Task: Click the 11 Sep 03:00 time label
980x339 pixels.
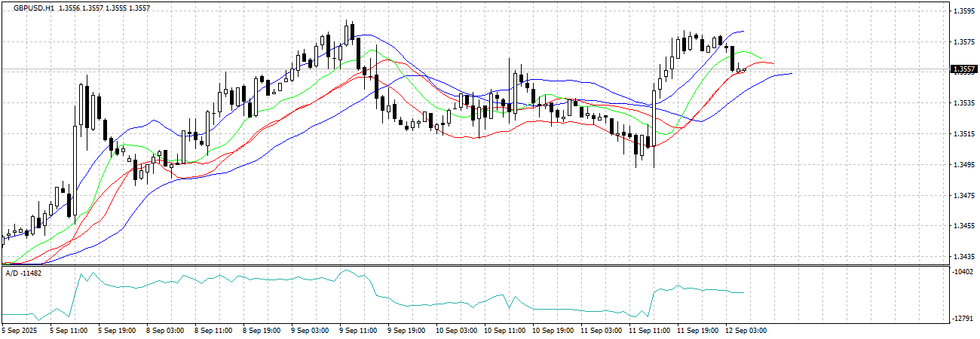Action: click(602, 331)
